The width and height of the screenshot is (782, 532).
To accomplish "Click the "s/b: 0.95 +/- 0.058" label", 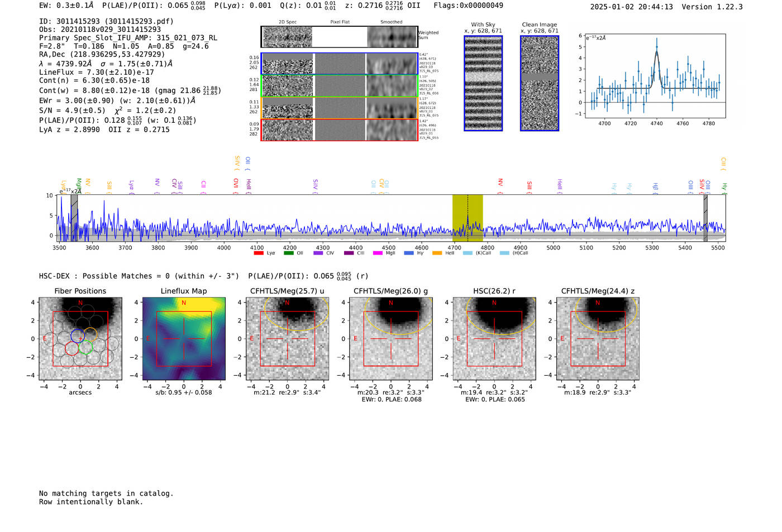I will click(x=184, y=392).
